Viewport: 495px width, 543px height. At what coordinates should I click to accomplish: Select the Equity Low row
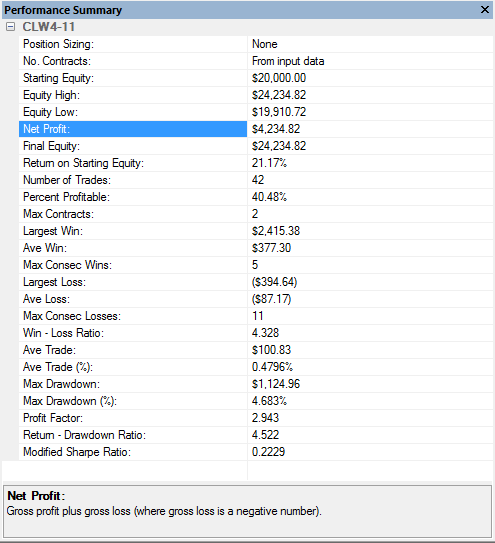(x=256, y=112)
